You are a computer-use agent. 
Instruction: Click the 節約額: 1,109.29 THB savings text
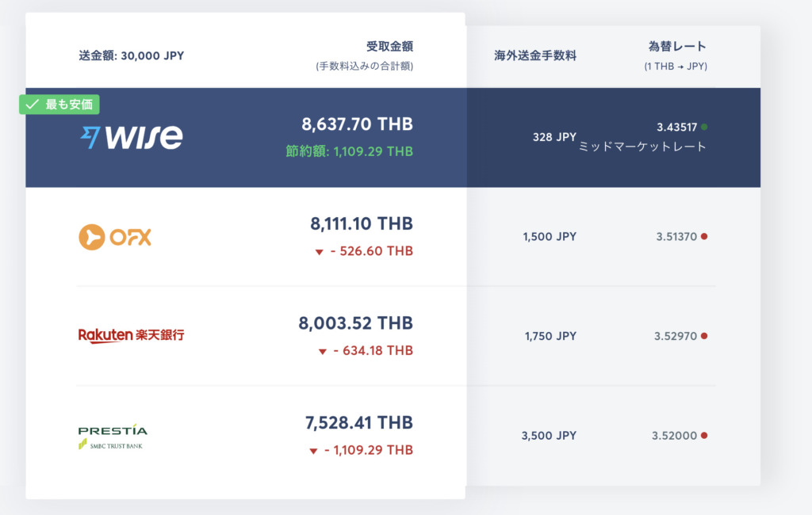coord(350,151)
